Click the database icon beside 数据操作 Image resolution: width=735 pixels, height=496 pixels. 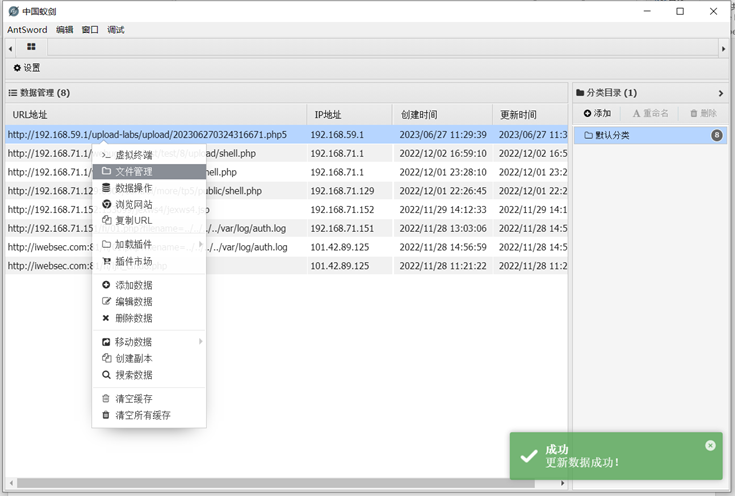click(106, 188)
